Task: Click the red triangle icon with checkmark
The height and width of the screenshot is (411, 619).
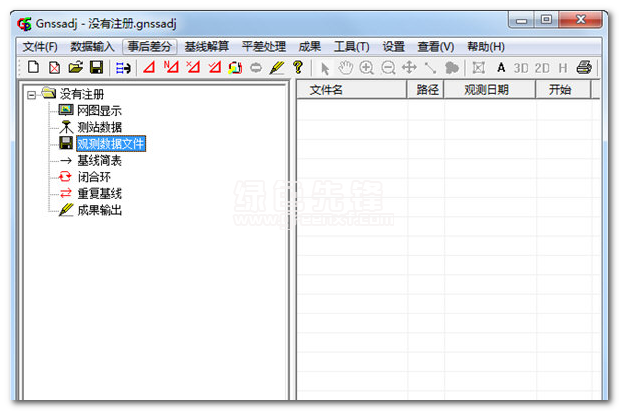Action: (214, 68)
